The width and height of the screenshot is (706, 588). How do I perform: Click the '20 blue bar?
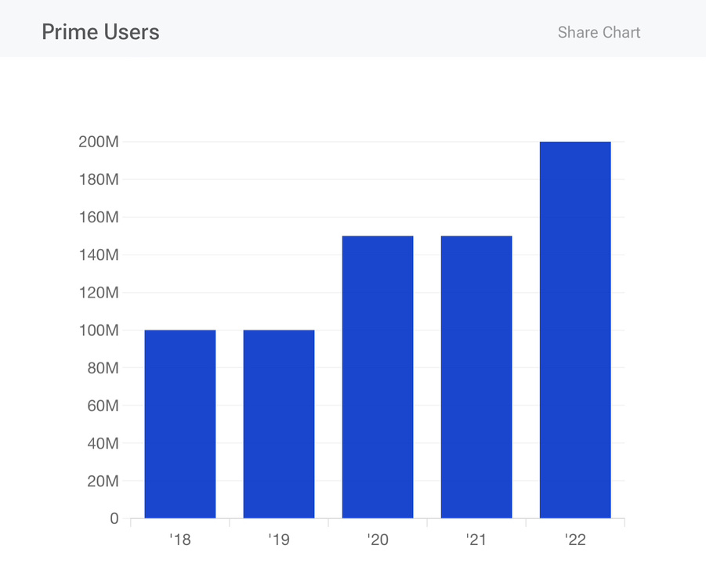(378, 377)
